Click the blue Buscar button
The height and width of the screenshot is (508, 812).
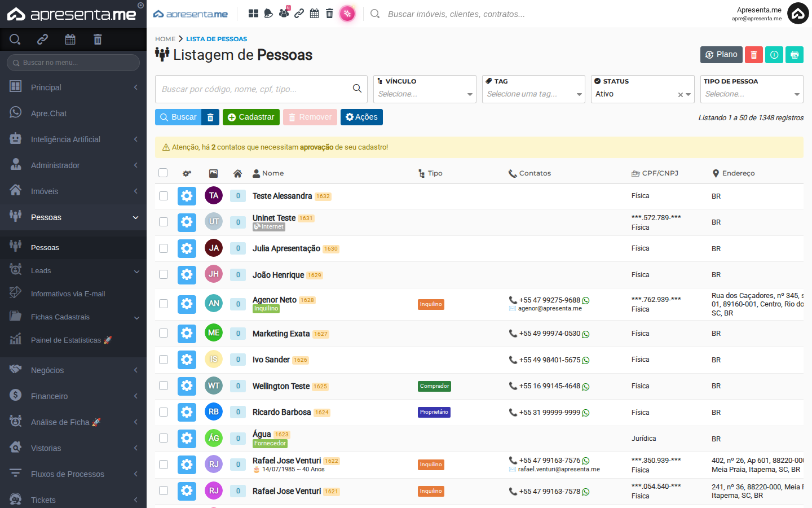[x=178, y=117]
